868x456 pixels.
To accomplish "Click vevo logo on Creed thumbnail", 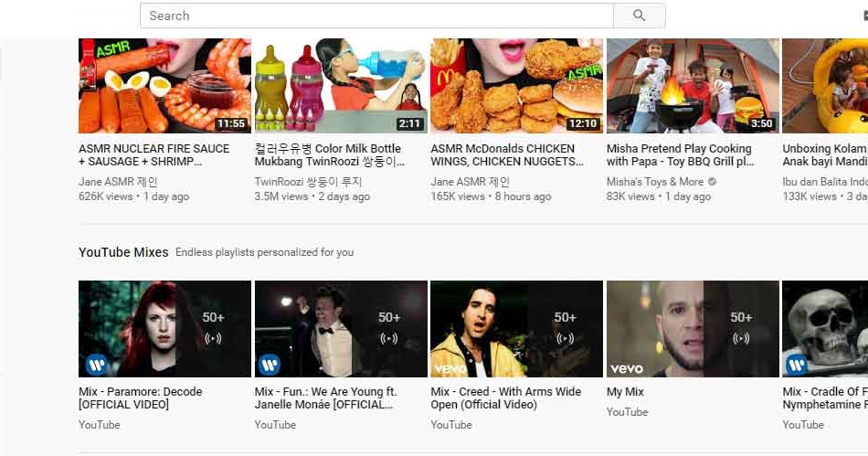I will pos(450,368).
